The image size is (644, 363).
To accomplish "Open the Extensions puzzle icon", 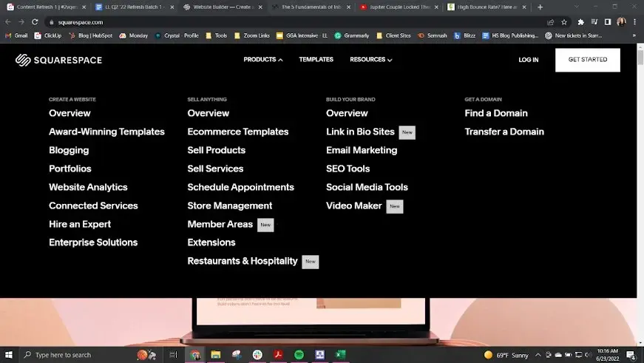I will (580, 22).
